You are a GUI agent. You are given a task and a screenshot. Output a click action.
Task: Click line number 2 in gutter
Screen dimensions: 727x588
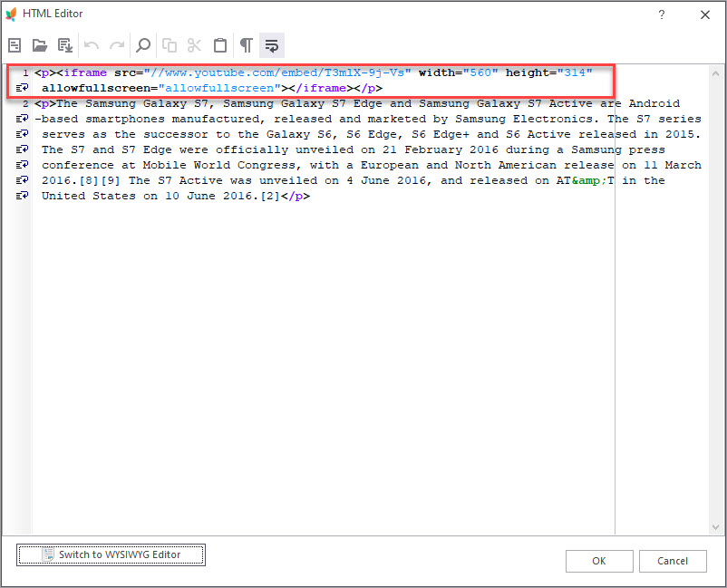[25, 104]
